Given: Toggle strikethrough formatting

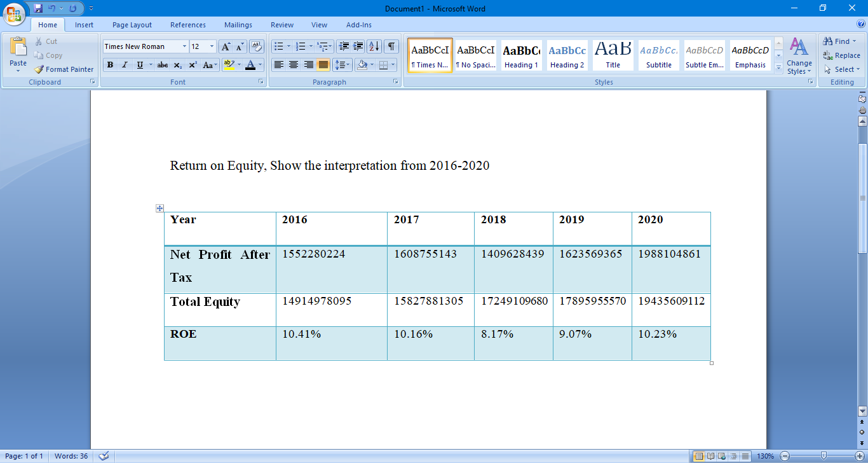Looking at the screenshot, I should pos(163,65).
